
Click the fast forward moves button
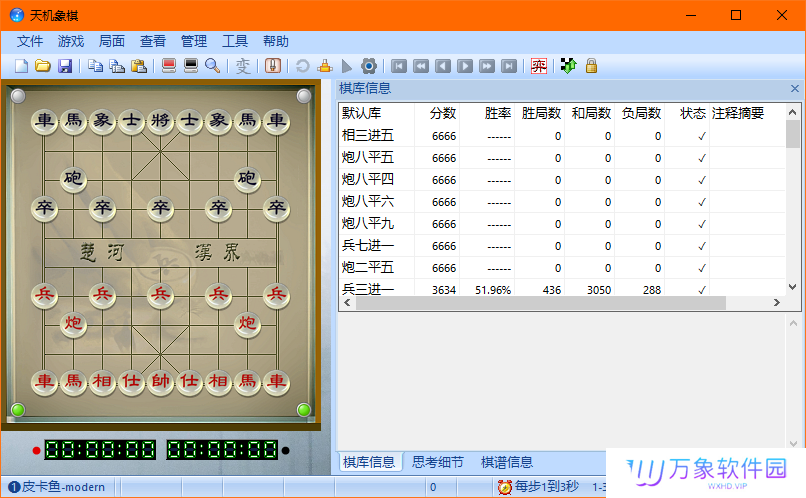487,66
